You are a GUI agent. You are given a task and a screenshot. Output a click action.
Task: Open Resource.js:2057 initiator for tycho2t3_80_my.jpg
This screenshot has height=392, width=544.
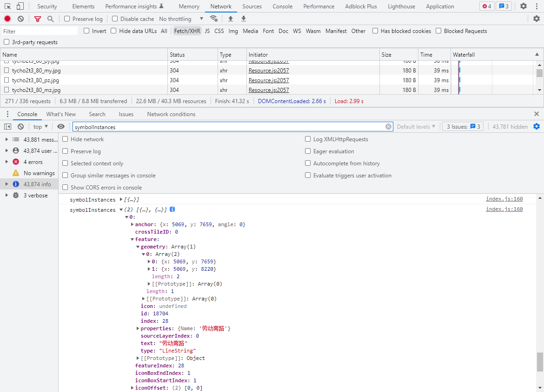[269, 70]
